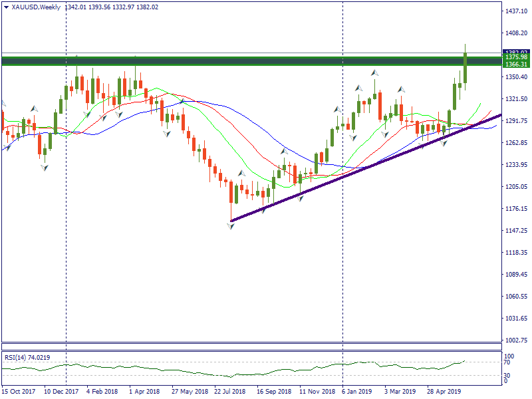This screenshot has height=399, width=532.
Task: Click the 1375.98 price label
Action: [516, 58]
